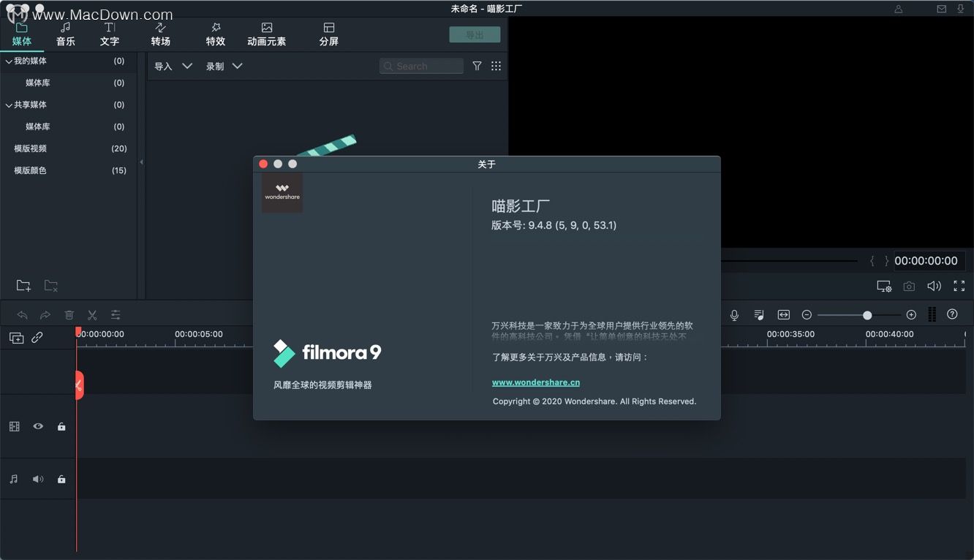Click the add new folder icon
Image resolution: width=974 pixels, height=560 pixels.
pyautogui.click(x=23, y=285)
